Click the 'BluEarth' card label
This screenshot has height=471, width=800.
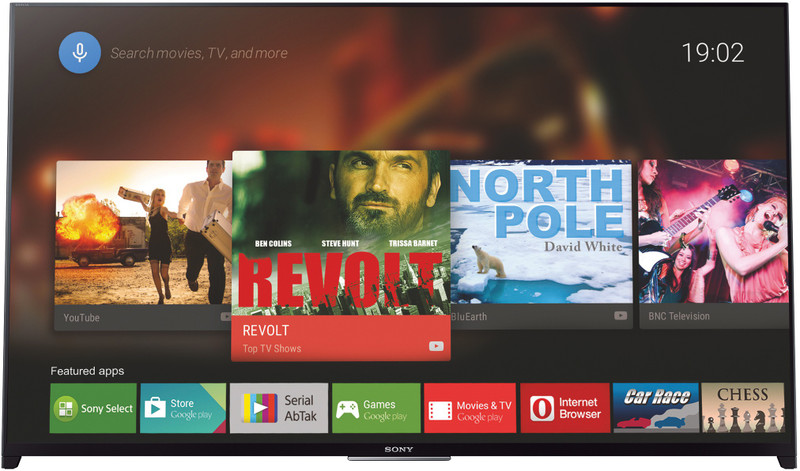469,316
